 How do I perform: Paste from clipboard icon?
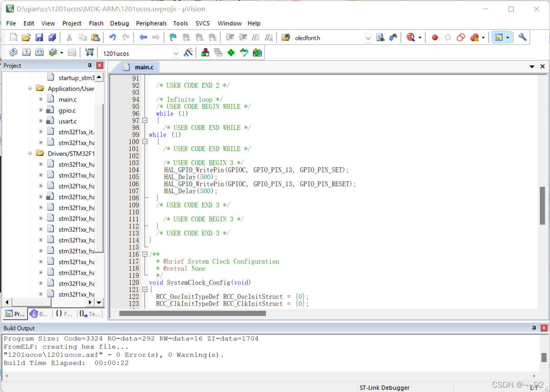coord(95,38)
